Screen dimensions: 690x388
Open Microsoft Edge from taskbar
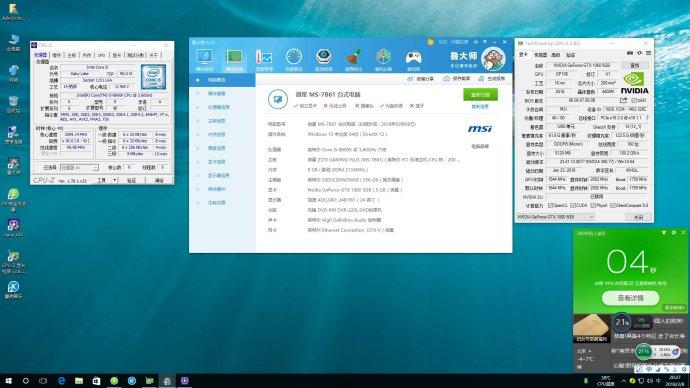point(61,381)
